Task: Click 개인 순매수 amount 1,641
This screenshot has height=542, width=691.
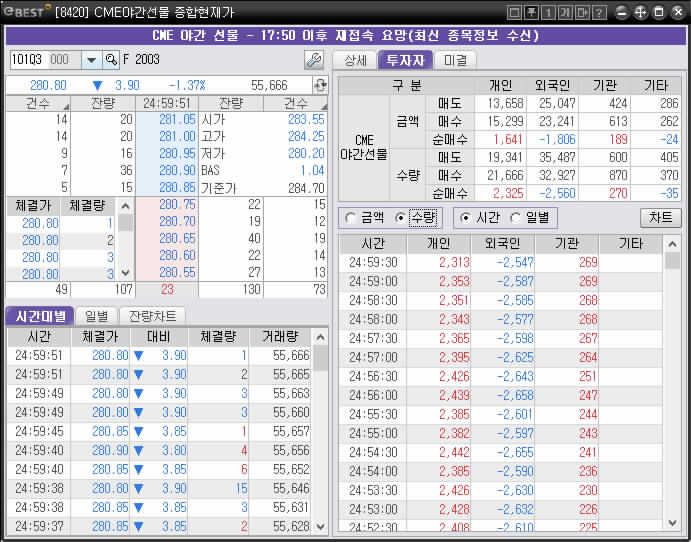Action: (x=508, y=140)
